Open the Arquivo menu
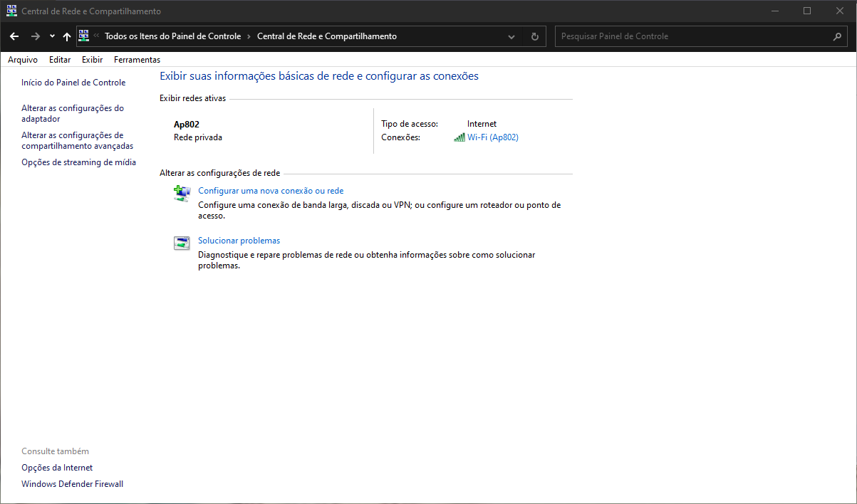The width and height of the screenshot is (857, 504). coord(22,59)
